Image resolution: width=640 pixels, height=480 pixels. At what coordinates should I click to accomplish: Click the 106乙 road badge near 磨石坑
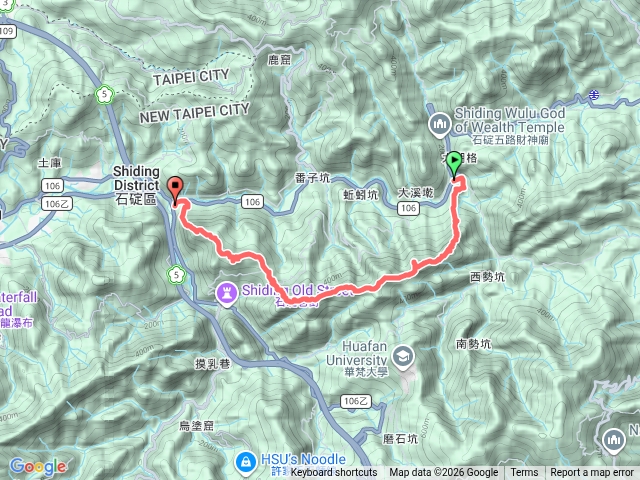point(355,402)
